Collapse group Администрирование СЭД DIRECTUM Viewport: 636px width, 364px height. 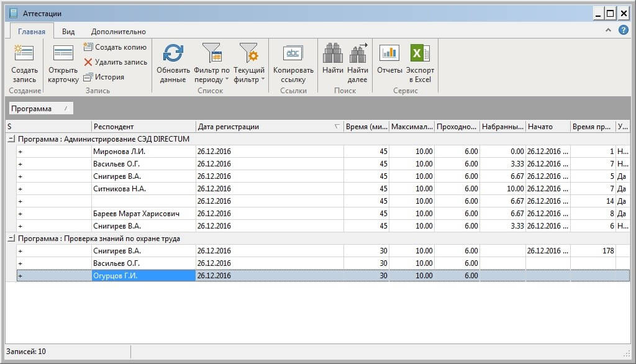point(11,139)
